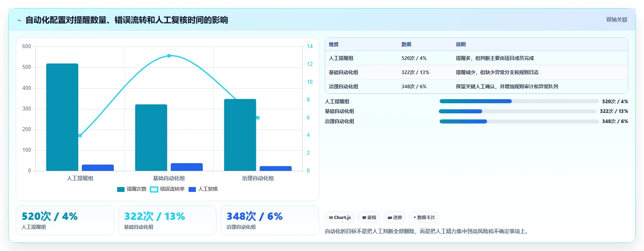Click x-axis label 基础自动化组
Viewport: 644px width, 251px height.
(169, 178)
